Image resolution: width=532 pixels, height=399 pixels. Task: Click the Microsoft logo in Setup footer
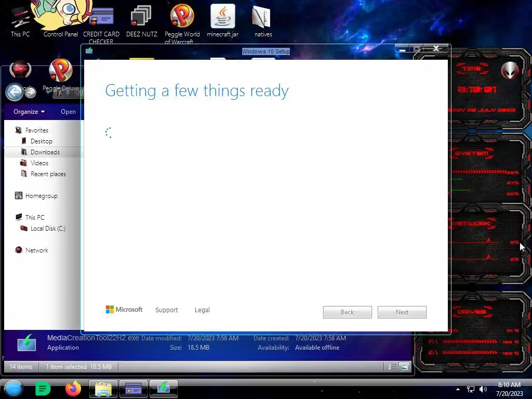[x=124, y=310]
